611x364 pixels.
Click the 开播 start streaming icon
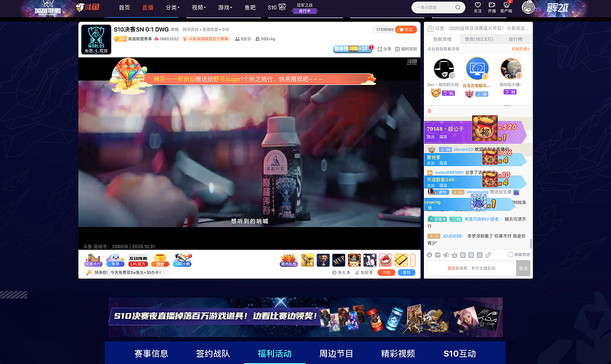(492, 7)
